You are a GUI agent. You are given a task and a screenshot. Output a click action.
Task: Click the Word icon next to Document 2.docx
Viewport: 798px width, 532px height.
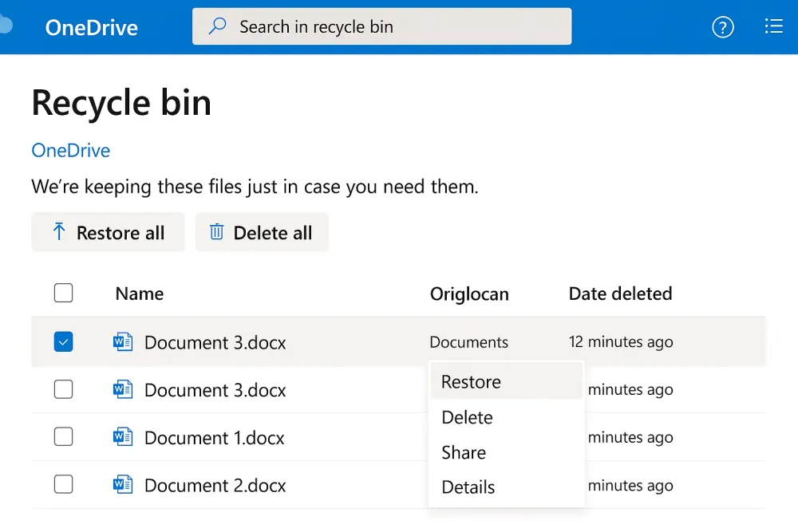124,485
